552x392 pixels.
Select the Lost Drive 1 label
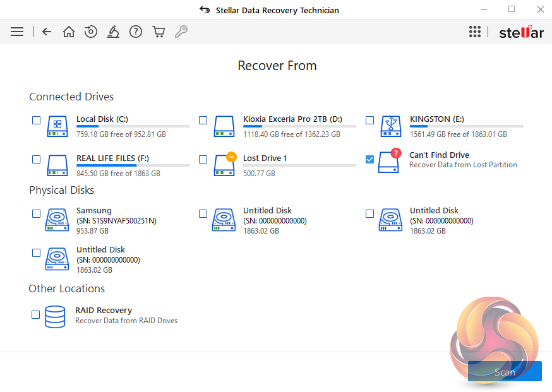pos(265,158)
